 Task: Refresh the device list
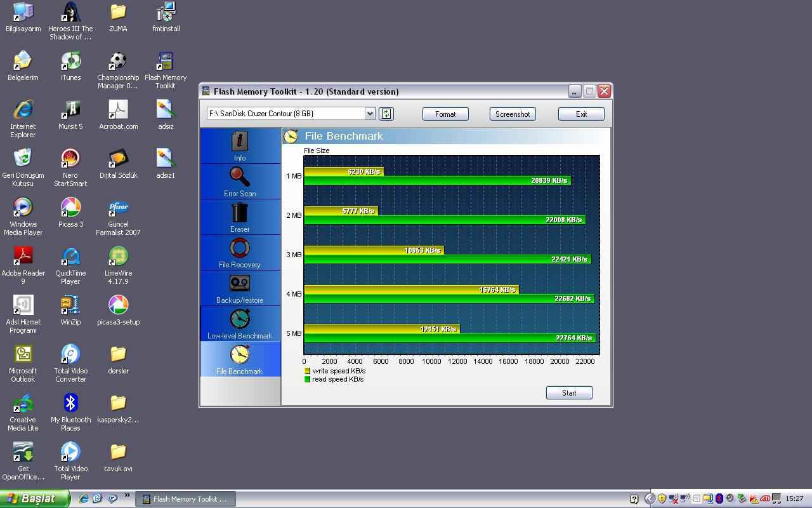(x=386, y=114)
